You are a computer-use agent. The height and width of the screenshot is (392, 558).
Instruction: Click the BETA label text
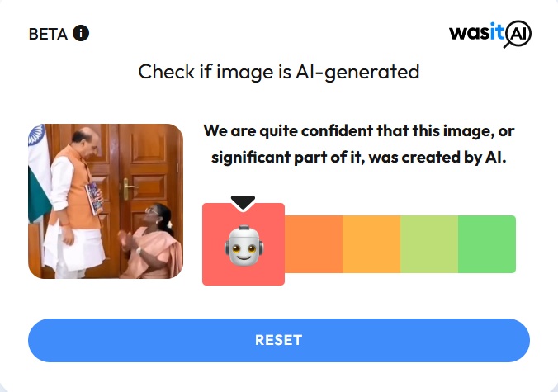tap(48, 34)
